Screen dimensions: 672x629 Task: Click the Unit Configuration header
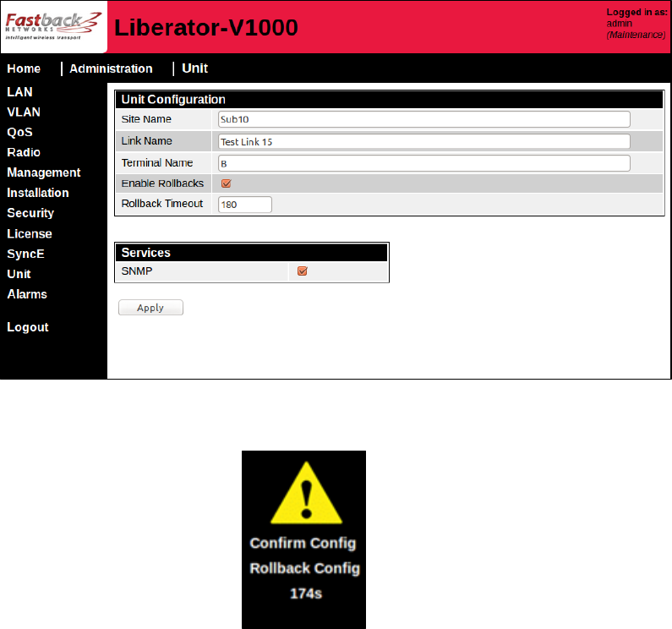click(390, 100)
